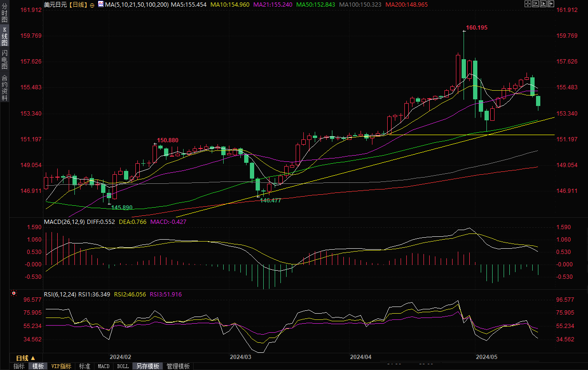Open the 【日线】 period label in title
This screenshot has height=370, width=588.
pyautogui.click(x=78, y=4)
